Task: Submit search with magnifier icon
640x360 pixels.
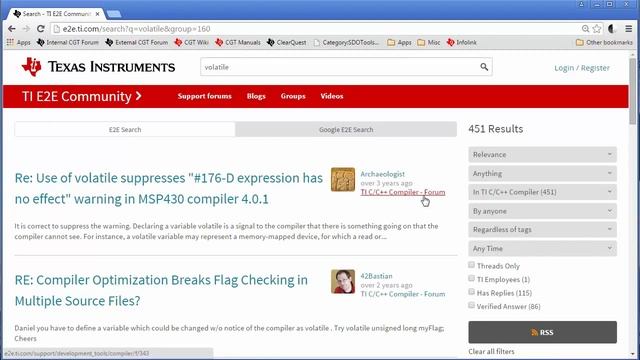Action: pos(484,67)
